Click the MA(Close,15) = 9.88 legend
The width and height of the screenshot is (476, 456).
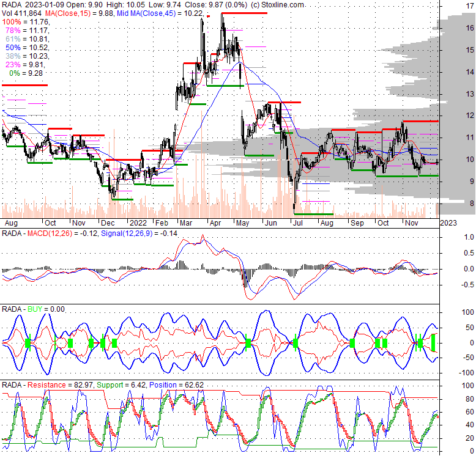[80, 13]
